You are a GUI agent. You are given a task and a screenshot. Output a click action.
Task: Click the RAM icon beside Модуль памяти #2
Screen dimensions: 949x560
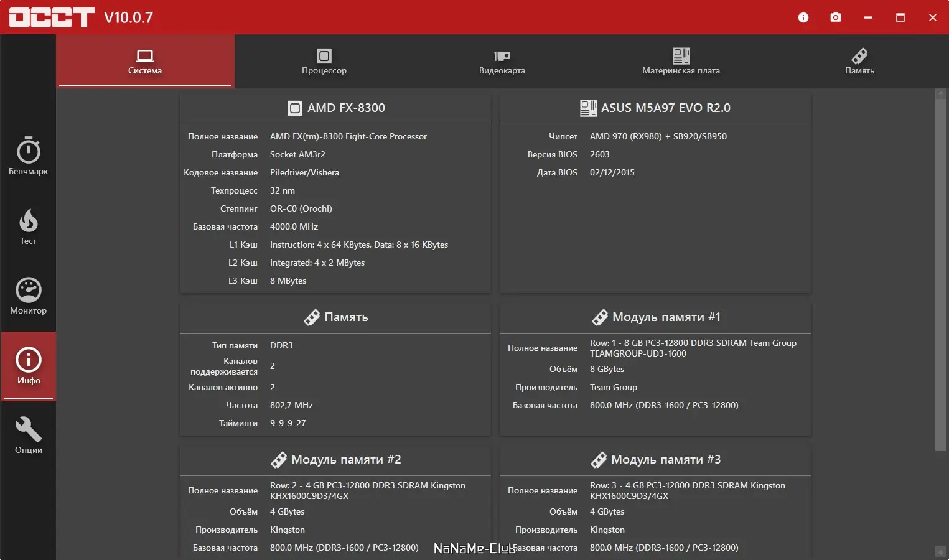[x=279, y=460]
